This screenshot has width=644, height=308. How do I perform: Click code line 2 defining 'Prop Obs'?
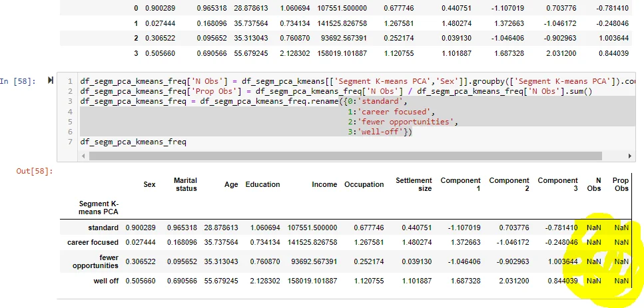333,91
